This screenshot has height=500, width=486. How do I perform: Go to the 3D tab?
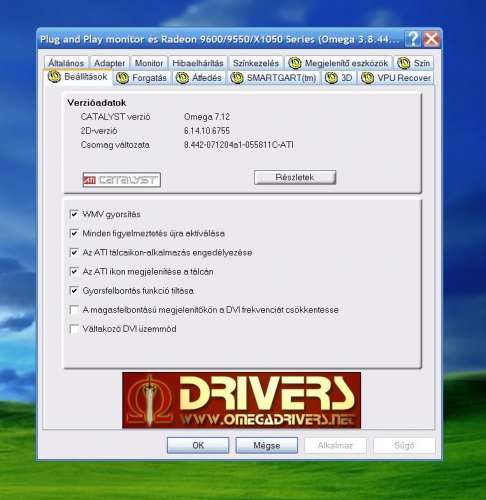coord(339,78)
